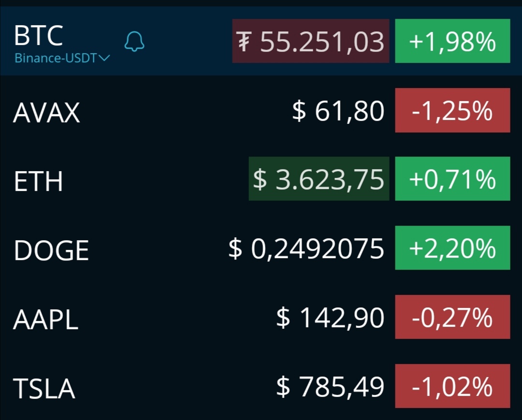Tap the BTC price alert bell icon
The height and width of the screenshot is (420, 522).
pos(134,42)
